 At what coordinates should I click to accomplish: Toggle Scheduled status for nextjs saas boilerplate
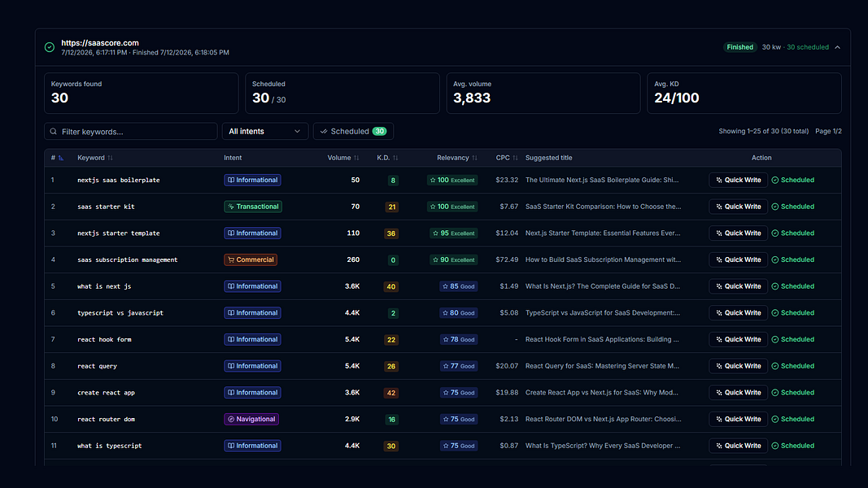pos(792,180)
